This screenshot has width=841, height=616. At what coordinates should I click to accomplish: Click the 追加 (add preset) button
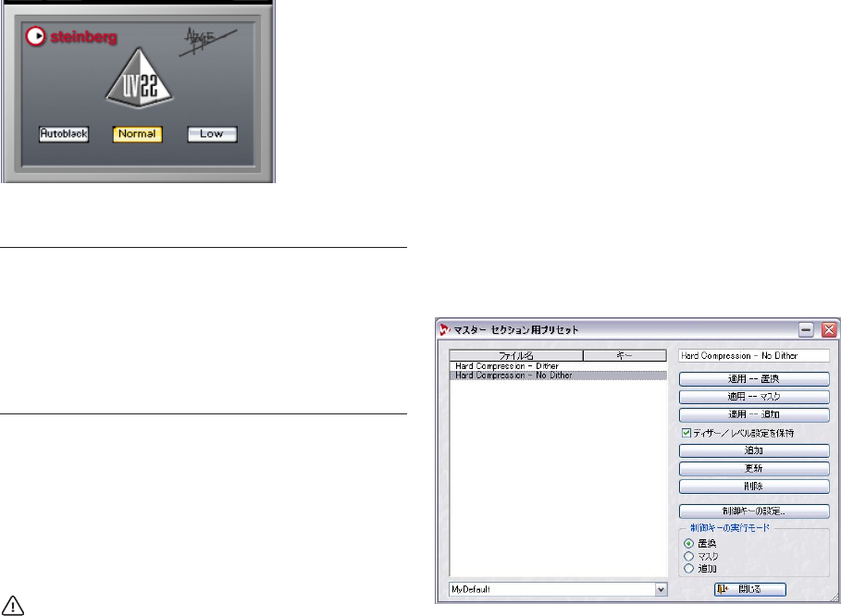pos(754,450)
